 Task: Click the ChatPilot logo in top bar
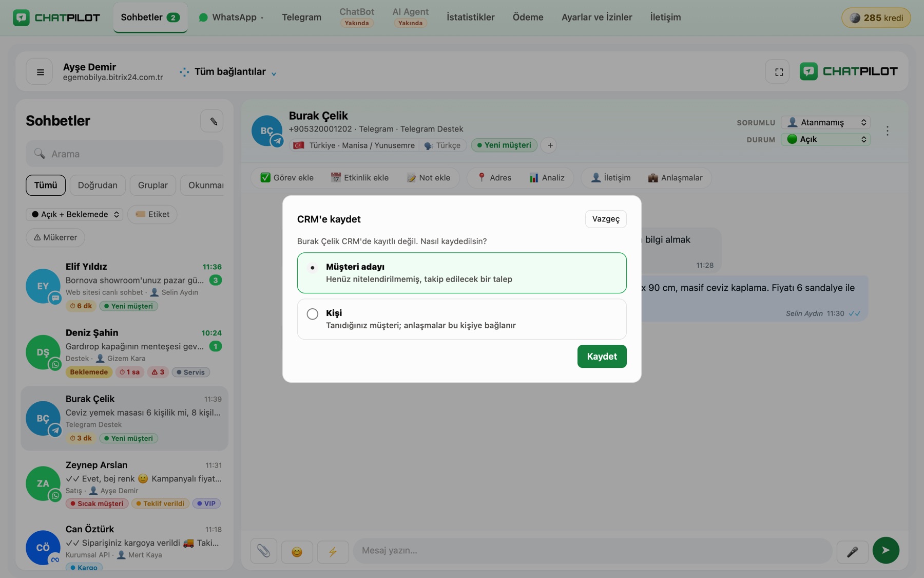(56, 17)
